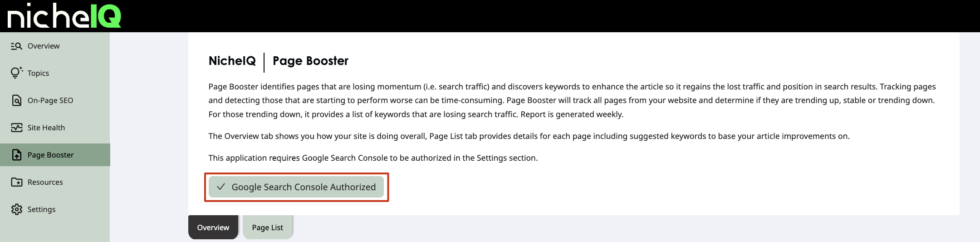Screen dimensions: 980x242
Task: Open Overview from the left sidebar
Action: [55, 46]
